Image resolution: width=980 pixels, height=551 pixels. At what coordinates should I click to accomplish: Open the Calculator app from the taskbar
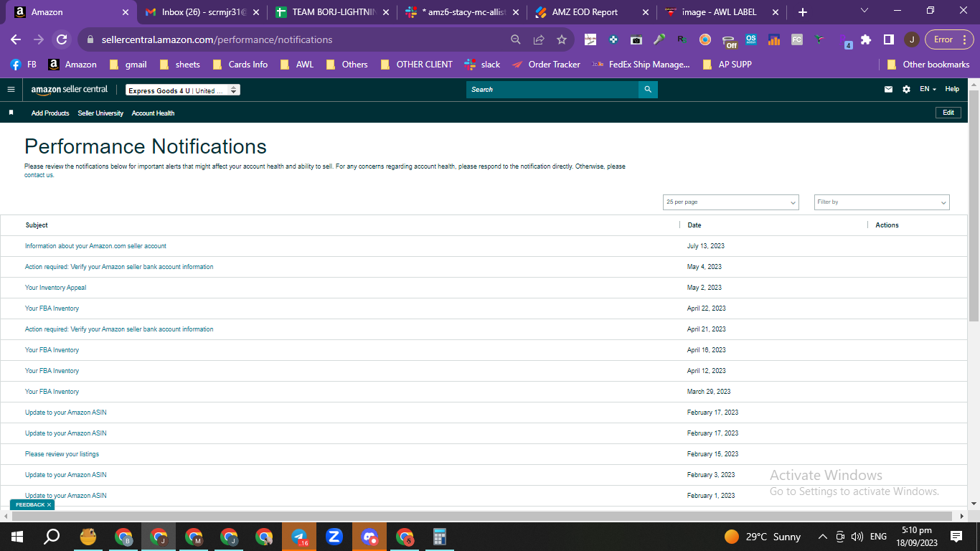(x=440, y=537)
